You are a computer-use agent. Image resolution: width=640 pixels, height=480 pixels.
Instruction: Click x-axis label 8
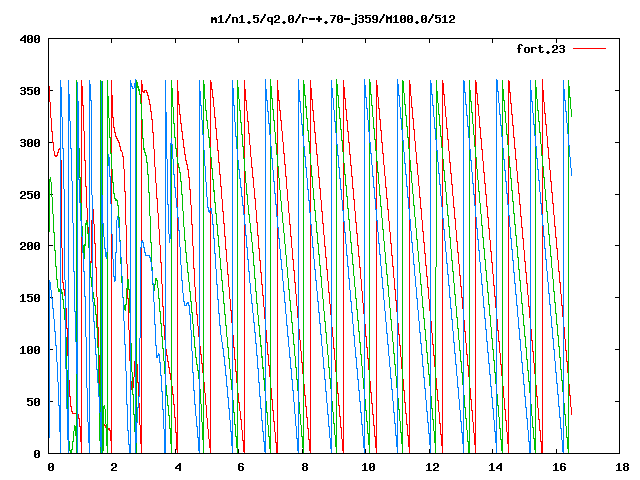click(304, 467)
